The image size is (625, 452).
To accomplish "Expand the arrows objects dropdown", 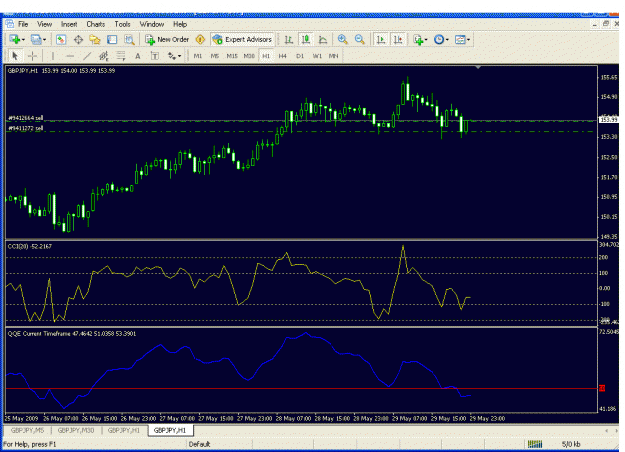I will click(x=175, y=56).
